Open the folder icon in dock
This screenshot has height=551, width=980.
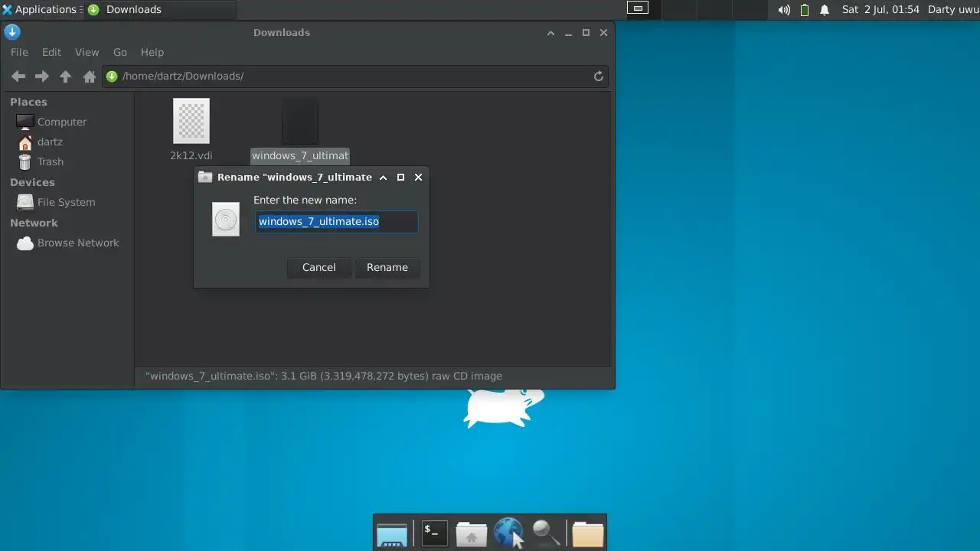(x=588, y=533)
